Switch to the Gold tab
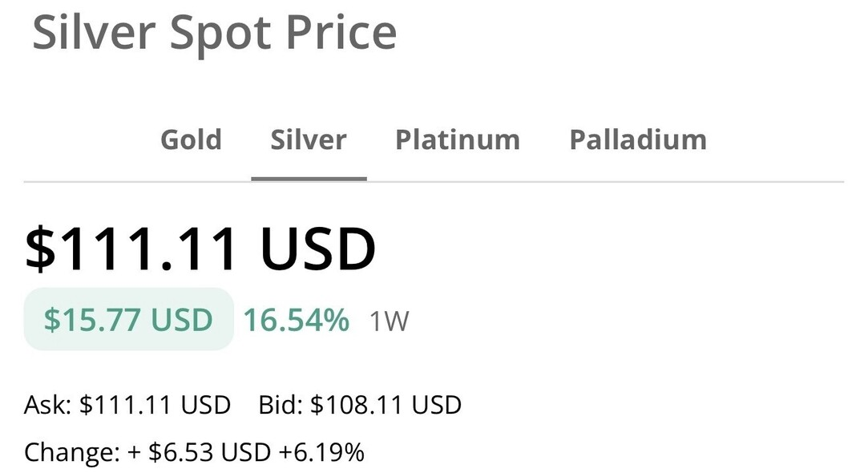 pyautogui.click(x=191, y=139)
